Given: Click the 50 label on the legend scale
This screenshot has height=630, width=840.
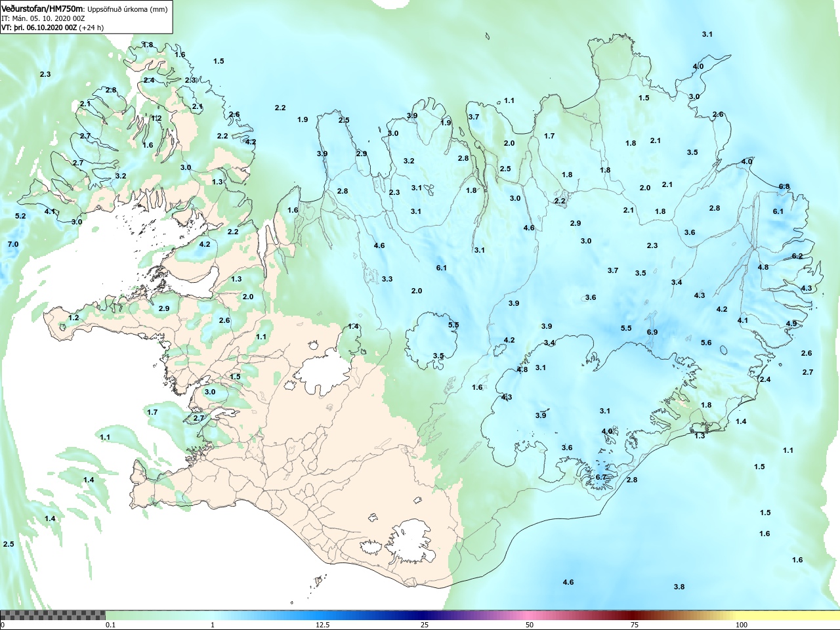Looking at the screenshot, I should (529, 625).
